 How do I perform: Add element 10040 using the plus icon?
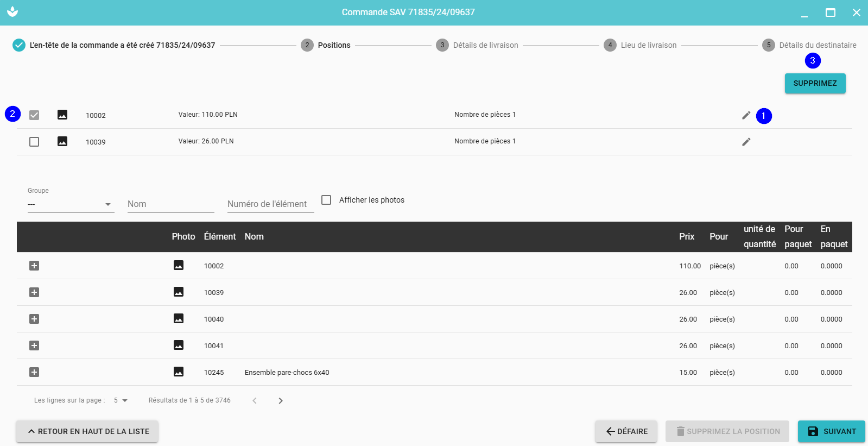(34, 319)
